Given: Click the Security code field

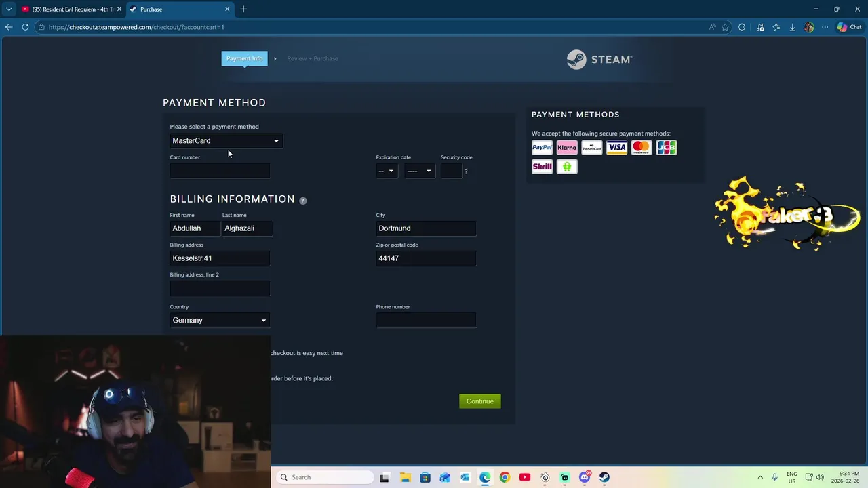Looking at the screenshot, I should pyautogui.click(x=451, y=171).
